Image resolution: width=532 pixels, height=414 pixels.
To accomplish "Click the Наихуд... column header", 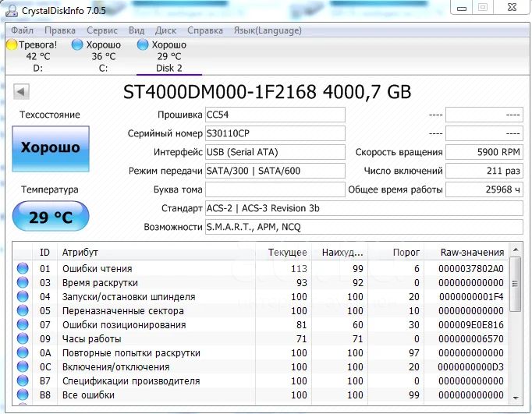I will click(339, 253).
